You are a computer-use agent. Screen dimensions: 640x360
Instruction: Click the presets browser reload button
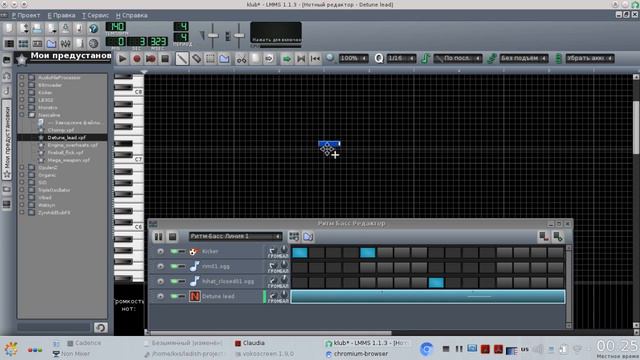point(101,327)
